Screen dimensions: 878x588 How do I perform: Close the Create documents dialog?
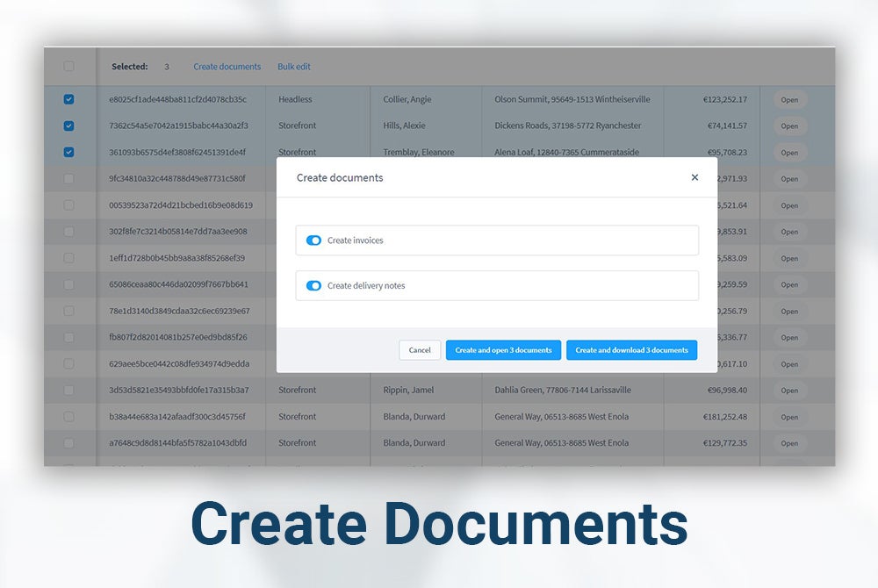click(x=694, y=177)
